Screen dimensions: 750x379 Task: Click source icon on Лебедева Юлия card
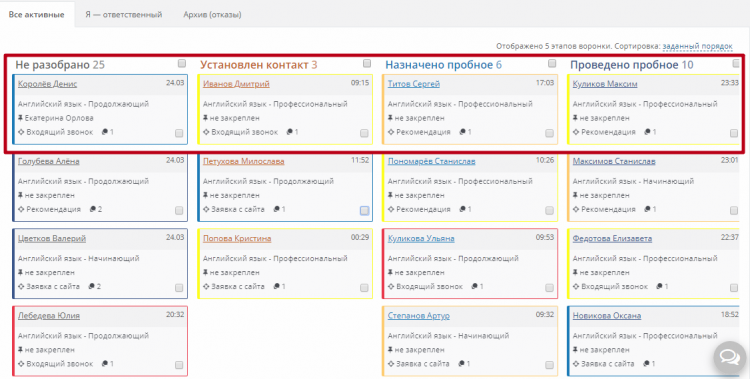click(x=21, y=364)
